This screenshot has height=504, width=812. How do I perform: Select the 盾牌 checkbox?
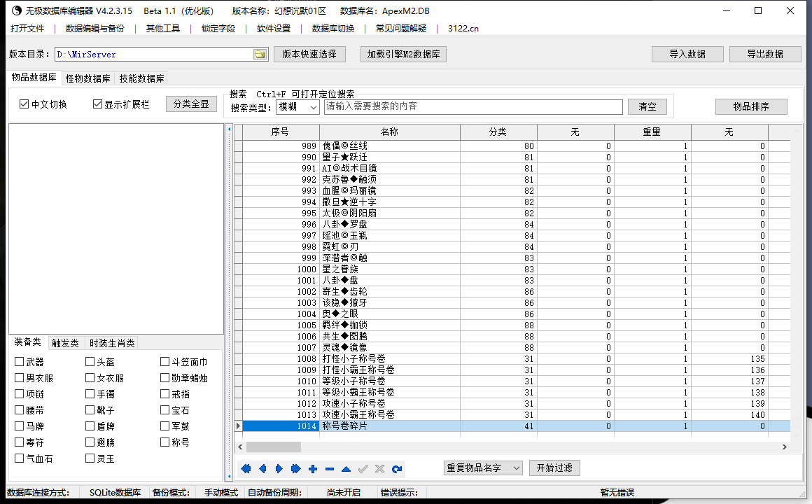coord(90,426)
